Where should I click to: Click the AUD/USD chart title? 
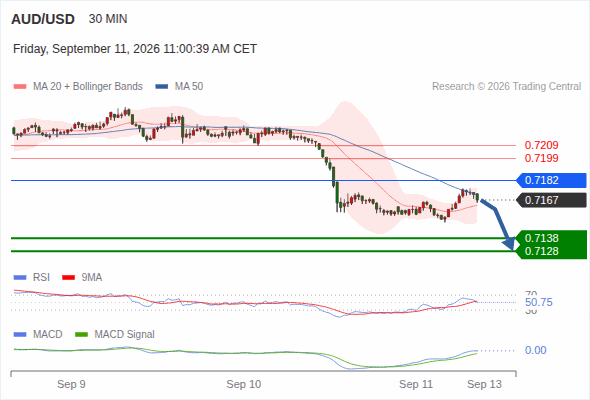[43, 19]
